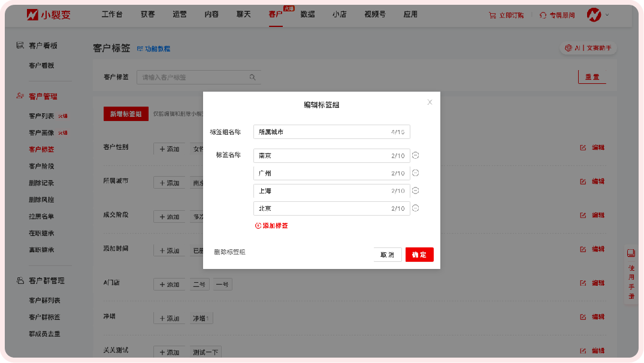Confirm with the 确定 button

[x=419, y=255]
